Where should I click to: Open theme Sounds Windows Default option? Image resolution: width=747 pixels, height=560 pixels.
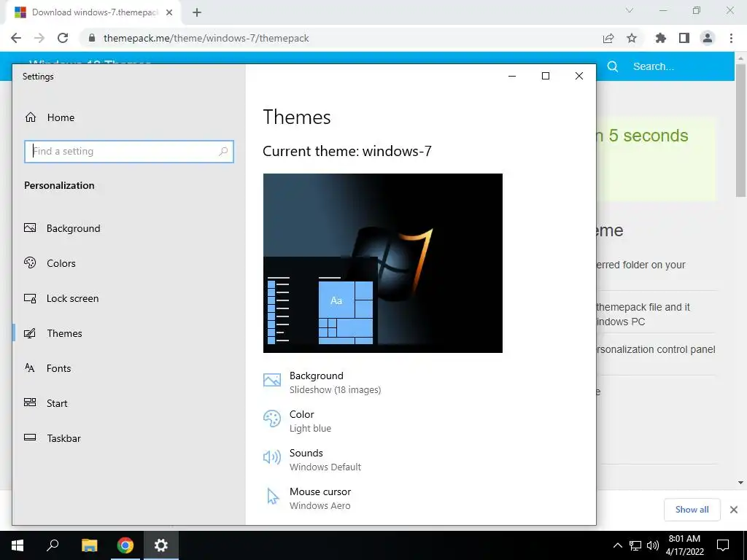(312, 459)
